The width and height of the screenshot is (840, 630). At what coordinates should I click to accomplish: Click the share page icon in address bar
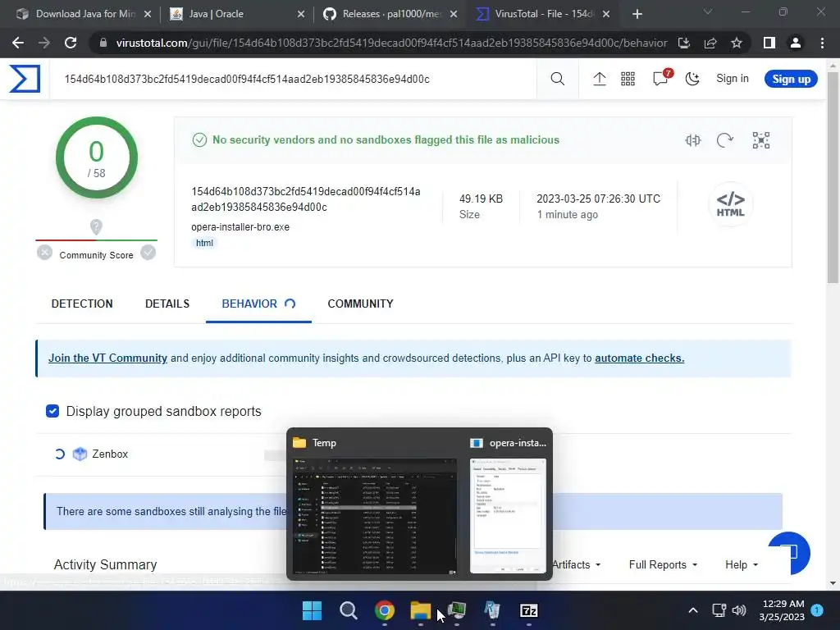(x=710, y=43)
